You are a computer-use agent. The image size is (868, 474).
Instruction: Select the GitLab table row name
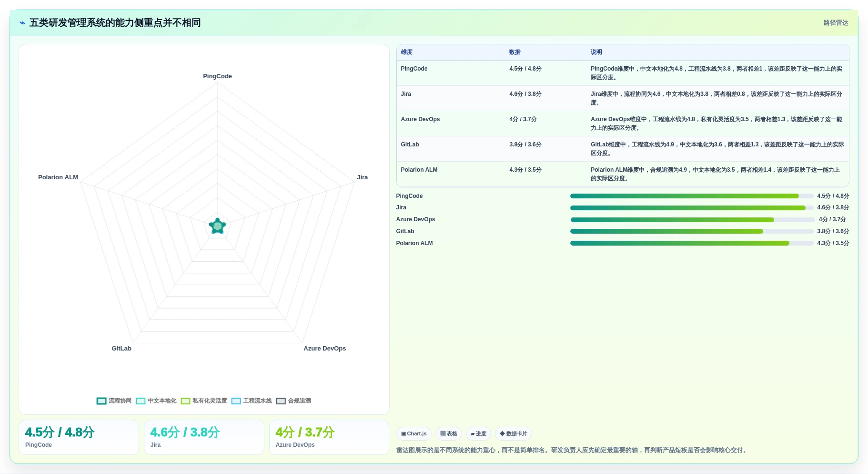(x=410, y=144)
